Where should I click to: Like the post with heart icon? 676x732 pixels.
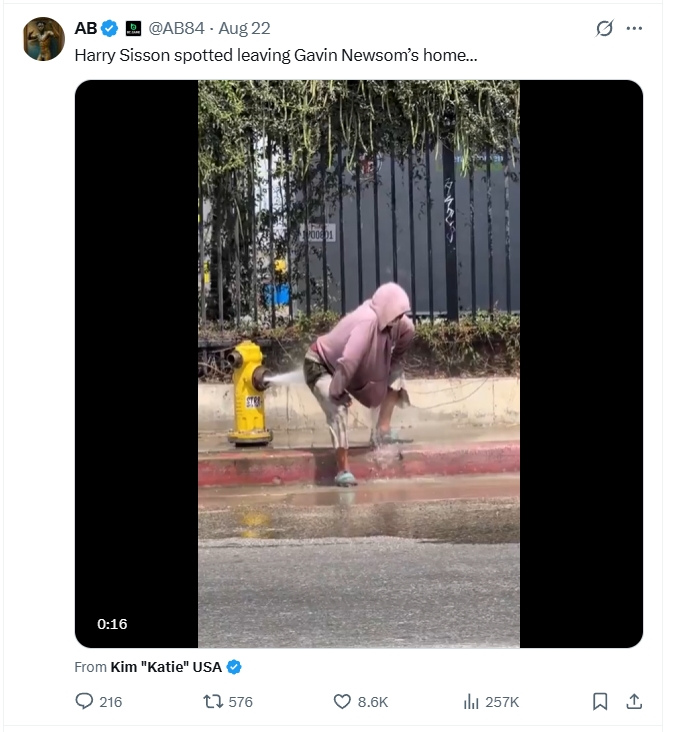point(342,702)
